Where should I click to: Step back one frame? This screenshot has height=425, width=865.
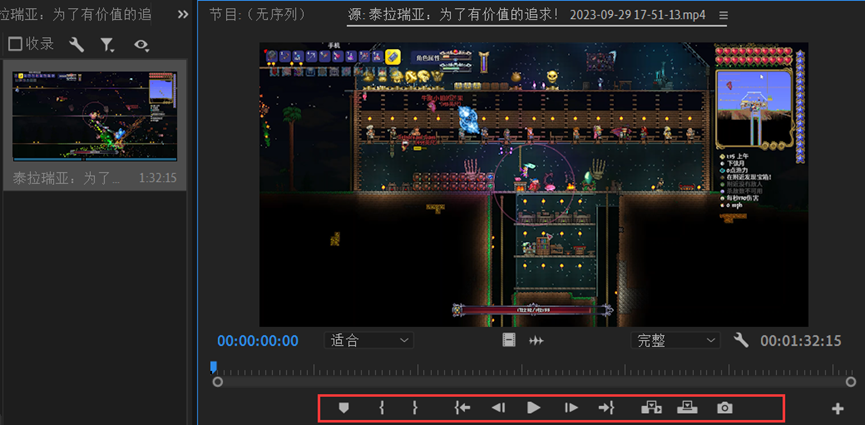click(x=497, y=408)
